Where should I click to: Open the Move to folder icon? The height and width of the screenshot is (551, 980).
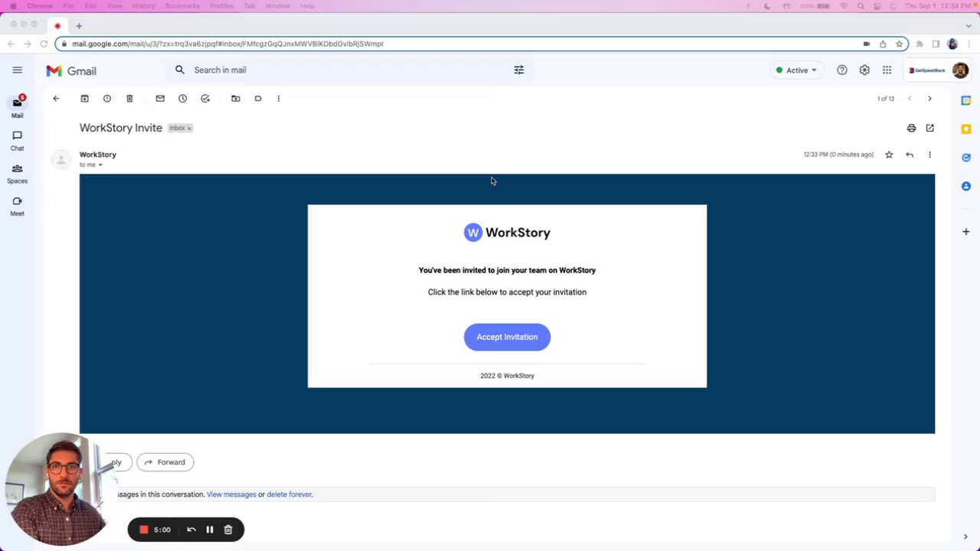tap(236, 99)
